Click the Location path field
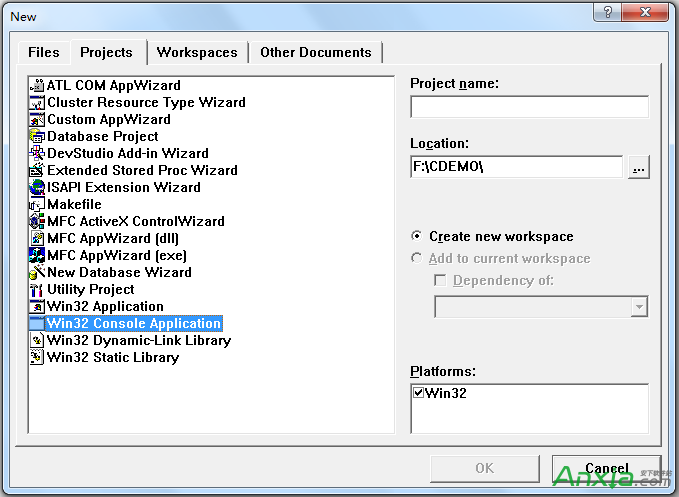Viewport: 679px width, 497px height. pyautogui.click(x=517, y=167)
